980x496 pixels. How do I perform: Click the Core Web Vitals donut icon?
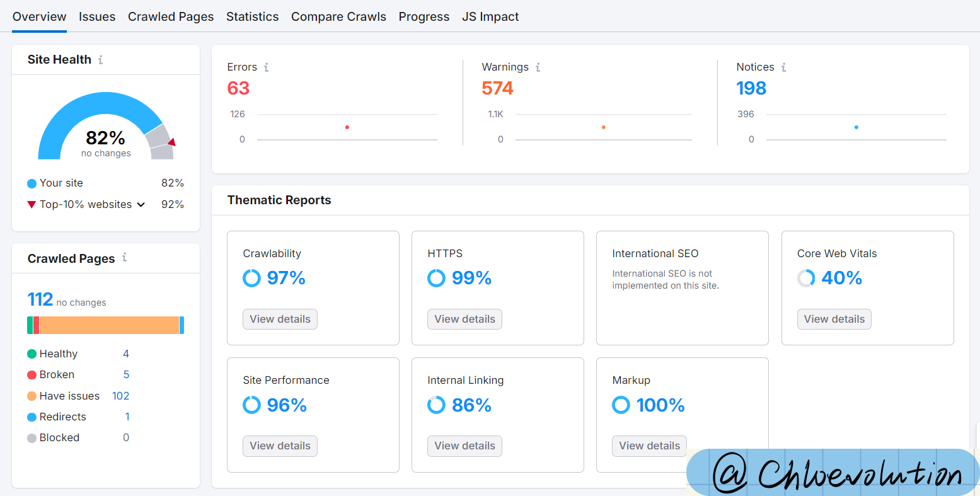pos(806,278)
